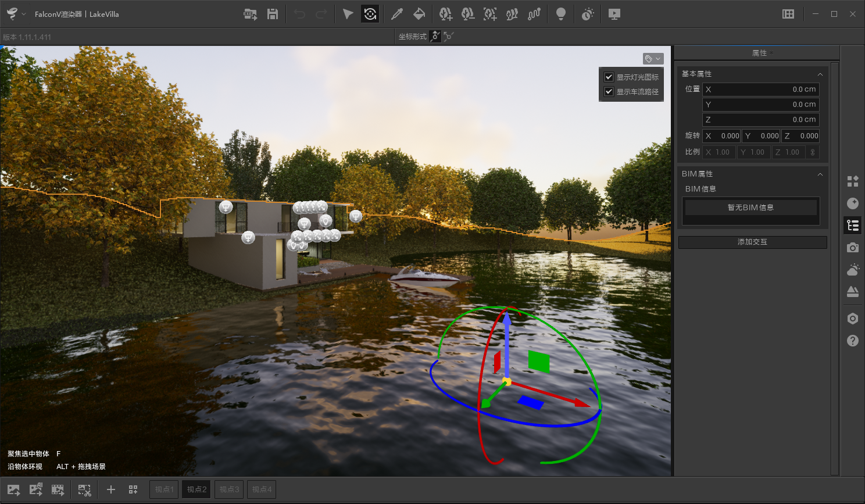The image size is (865, 504).
Task: Collapse the BIM属性 section
Action: pyautogui.click(x=820, y=174)
